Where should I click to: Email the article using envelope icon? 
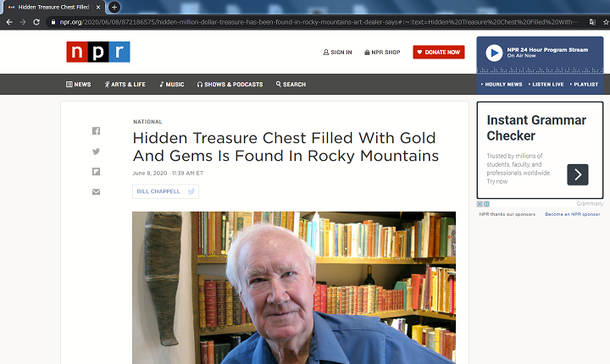96,191
